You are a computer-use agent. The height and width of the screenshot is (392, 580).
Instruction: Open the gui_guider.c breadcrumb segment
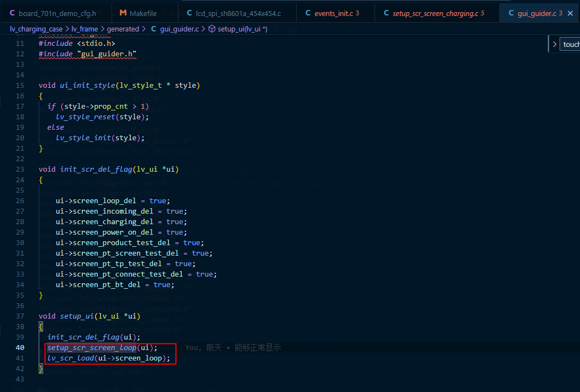[x=180, y=29]
